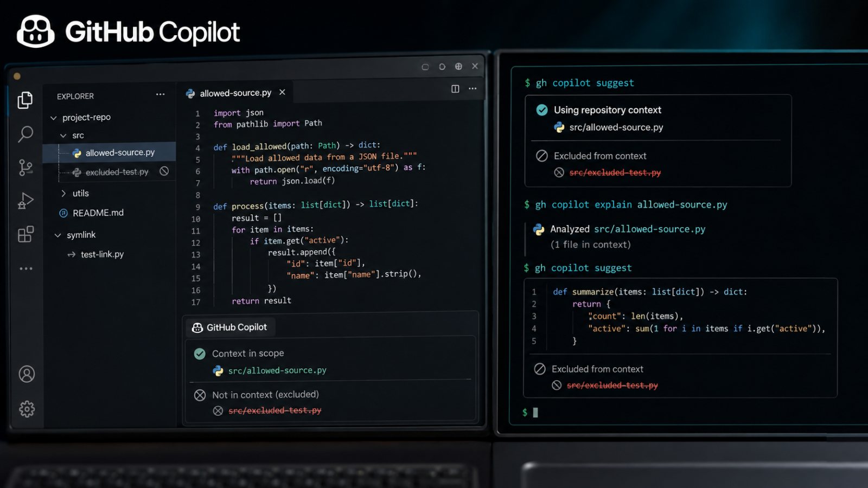This screenshot has height=488, width=868.
Task: Click 'def load_allowed' line in editor
Action: (x=297, y=146)
